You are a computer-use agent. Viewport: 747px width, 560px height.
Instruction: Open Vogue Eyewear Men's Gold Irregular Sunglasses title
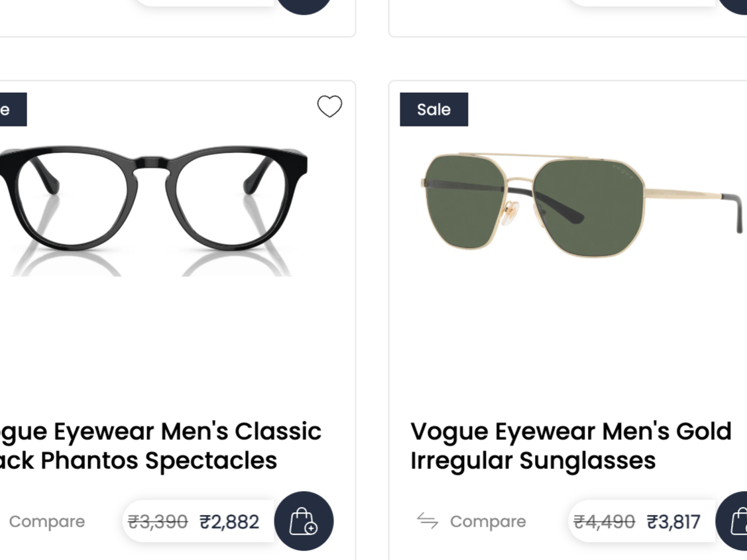click(571, 446)
